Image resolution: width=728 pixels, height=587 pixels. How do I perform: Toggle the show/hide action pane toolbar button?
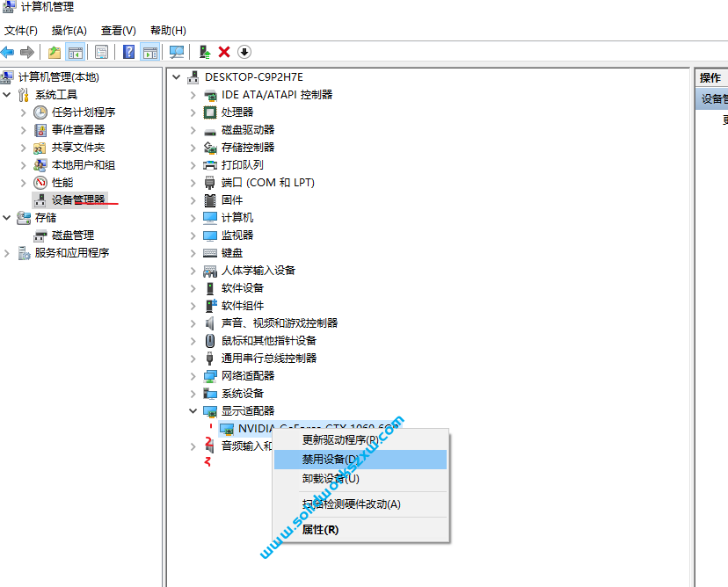point(149,52)
